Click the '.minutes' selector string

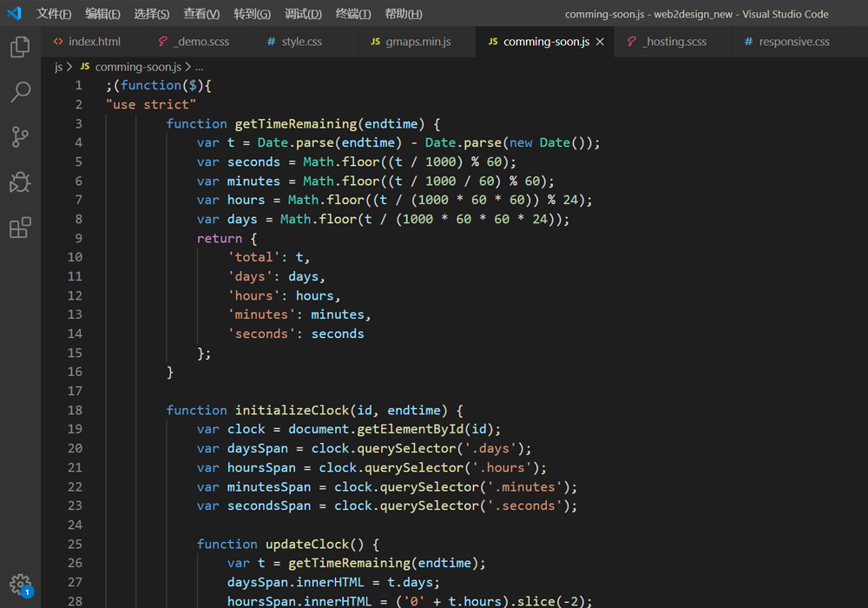tap(525, 486)
